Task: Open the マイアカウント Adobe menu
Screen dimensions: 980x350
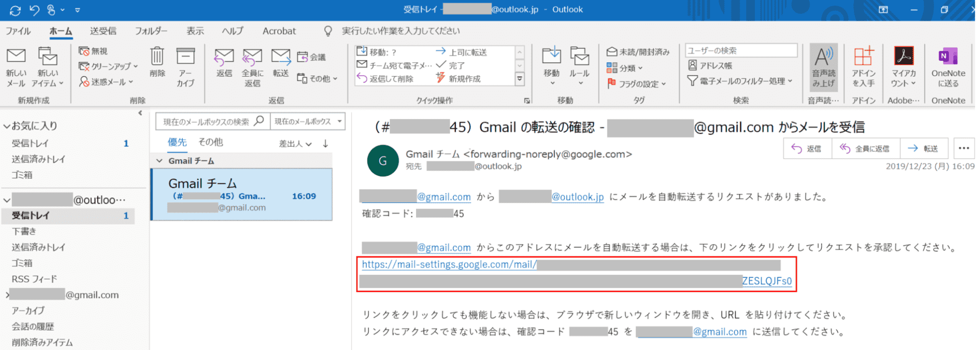Action: click(x=903, y=67)
